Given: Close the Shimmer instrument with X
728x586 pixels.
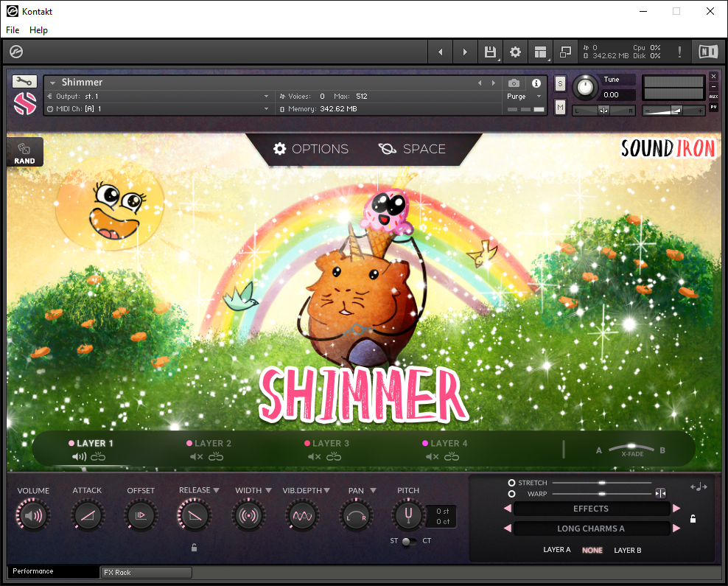Looking at the screenshot, I should pos(713,77).
